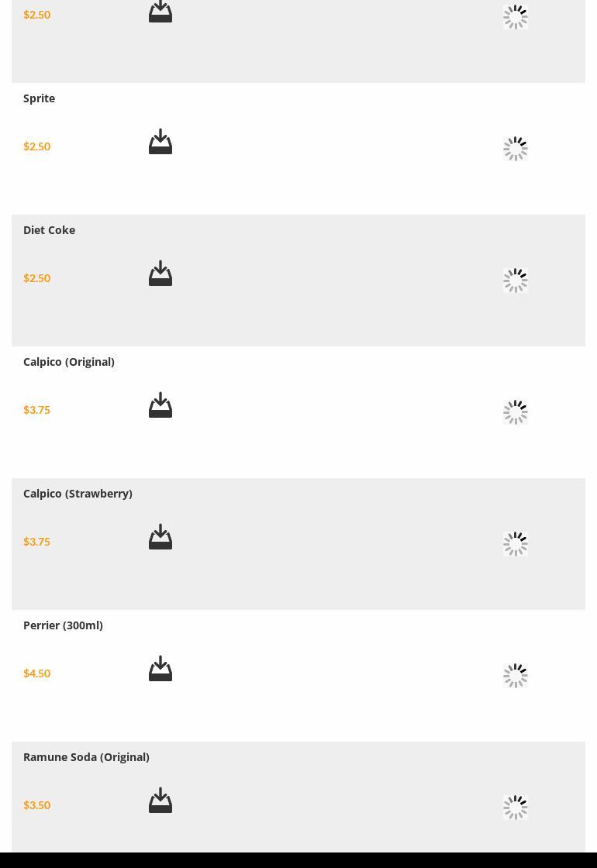The width and height of the screenshot is (597, 868).
Task: Click the Perrier (300ml) item name
Action: point(63,625)
